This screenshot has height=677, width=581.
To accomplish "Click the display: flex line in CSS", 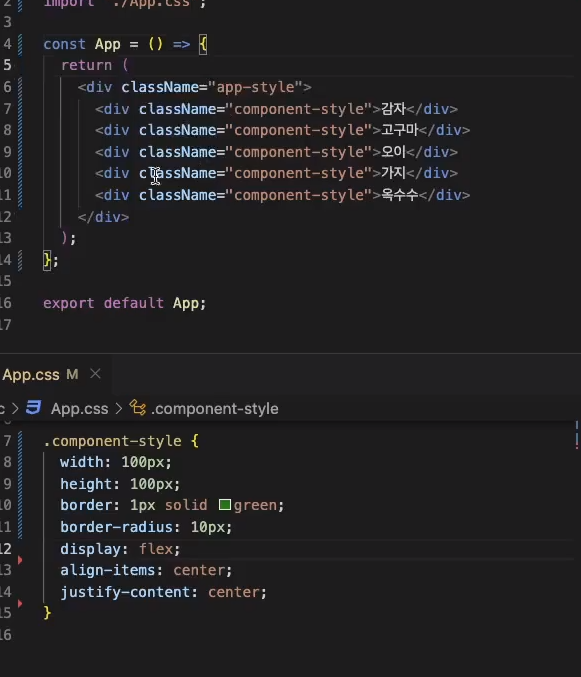I will [x=120, y=549].
